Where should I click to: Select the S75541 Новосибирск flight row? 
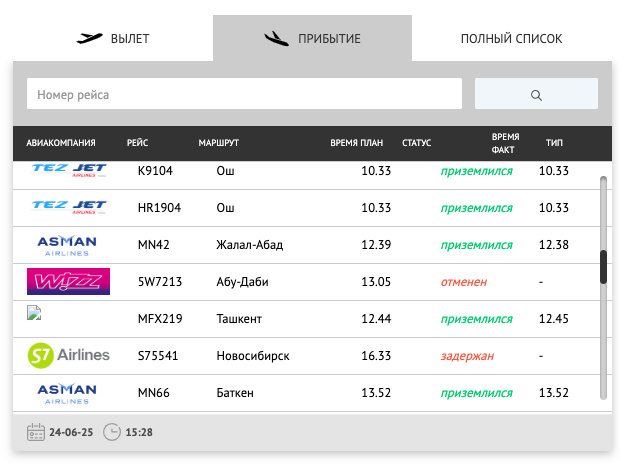coord(306,356)
